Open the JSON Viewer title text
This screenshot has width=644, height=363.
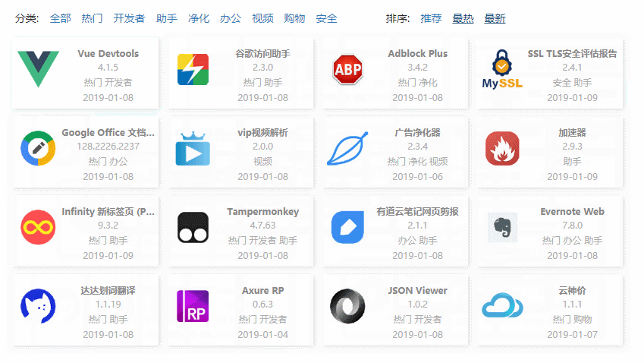pyautogui.click(x=418, y=290)
